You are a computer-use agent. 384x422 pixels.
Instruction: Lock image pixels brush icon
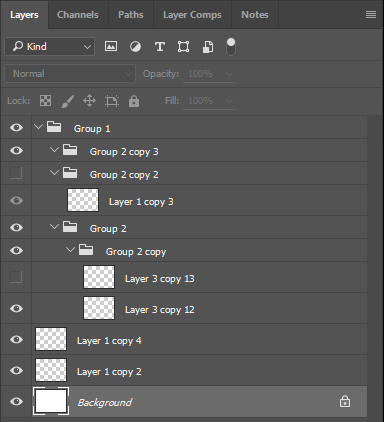[x=68, y=101]
